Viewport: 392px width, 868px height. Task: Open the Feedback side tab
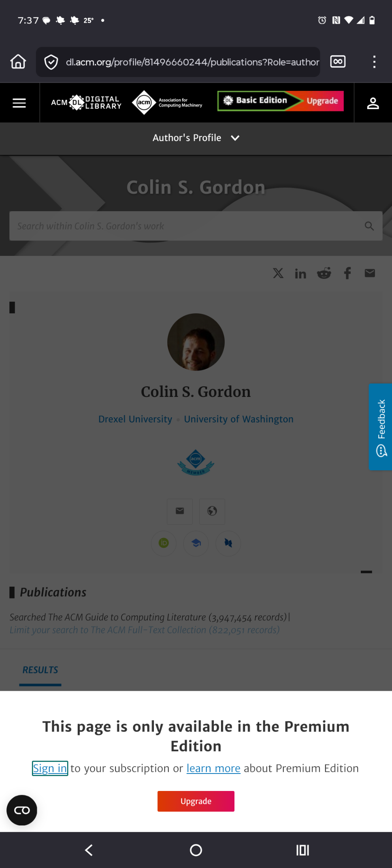click(x=380, y=426)
